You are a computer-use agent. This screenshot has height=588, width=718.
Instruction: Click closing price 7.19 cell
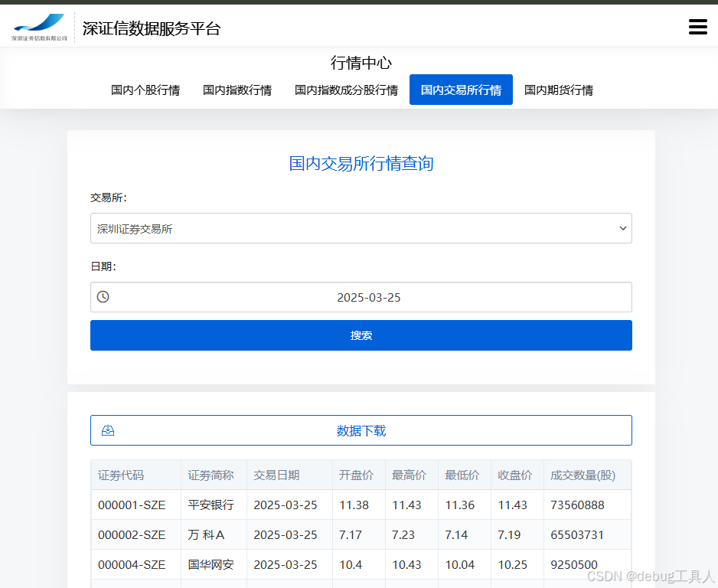tap(517, 534)
